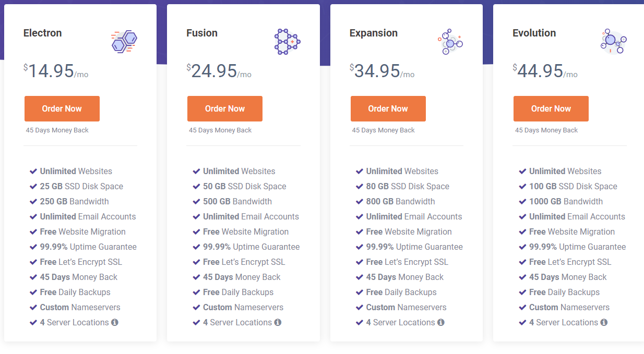644x354 pixels.
Task: Show Expansion server locations info icon
Action: [x=441, y=322]
